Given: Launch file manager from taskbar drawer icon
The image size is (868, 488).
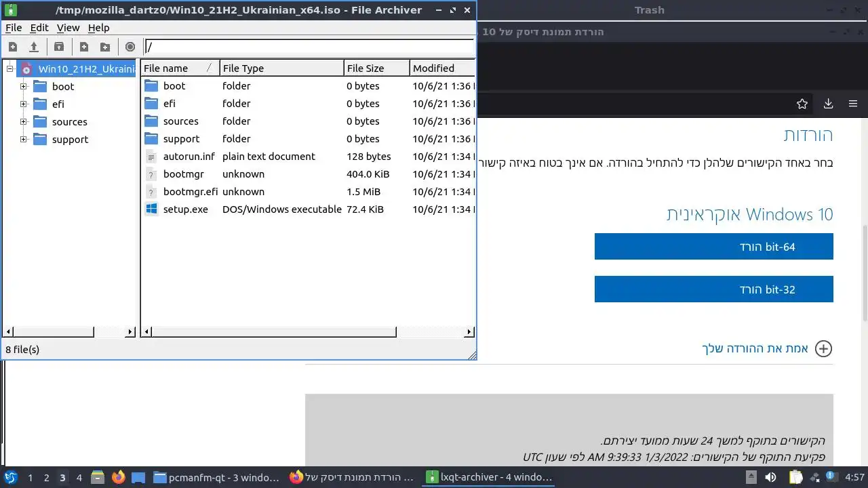Looking at the screenshot, I should point(97,478).
